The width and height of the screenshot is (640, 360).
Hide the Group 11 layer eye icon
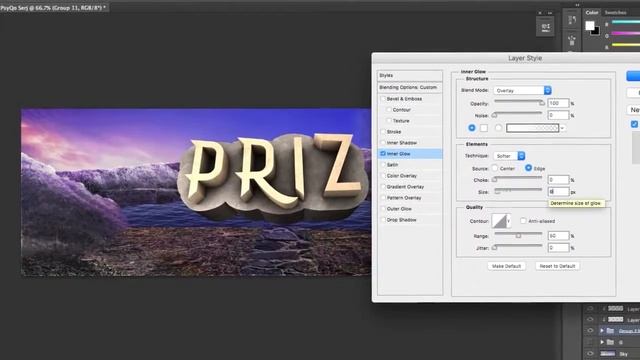[x=590, y=331]
